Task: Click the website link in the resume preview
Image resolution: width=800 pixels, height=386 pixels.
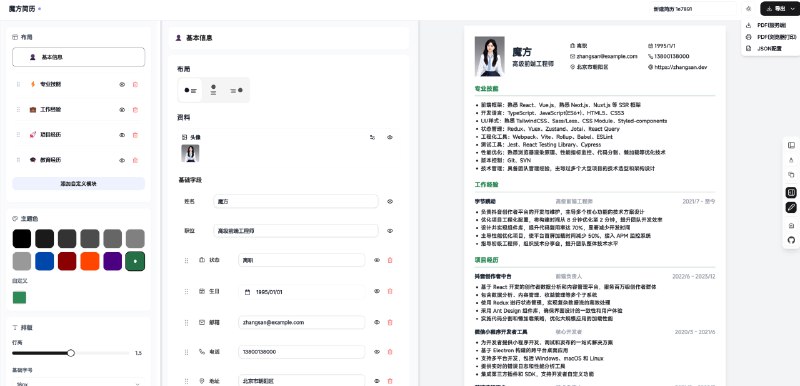Action: pyautogui.click(x=680, y=67)
